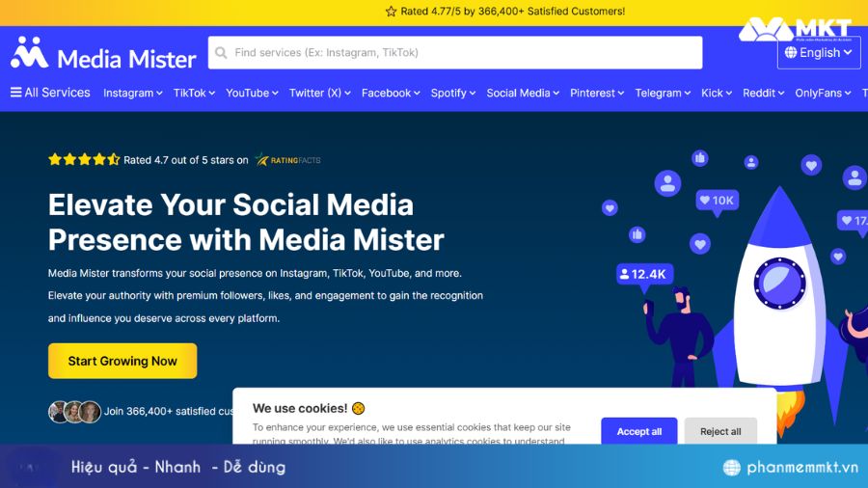Click the Media Mister logo
The width and height of the screenshot is (868, 488).
pyautogui.click(x=103, y=53)
